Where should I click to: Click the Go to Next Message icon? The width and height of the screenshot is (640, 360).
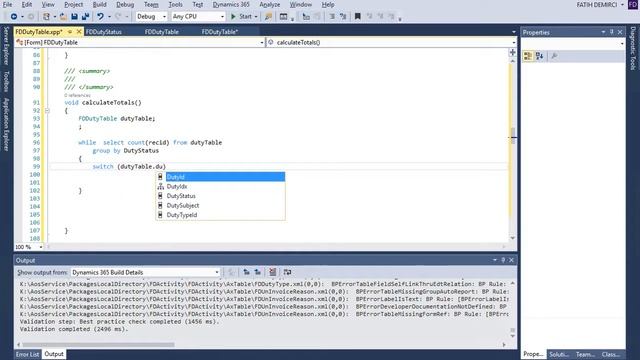258,272
